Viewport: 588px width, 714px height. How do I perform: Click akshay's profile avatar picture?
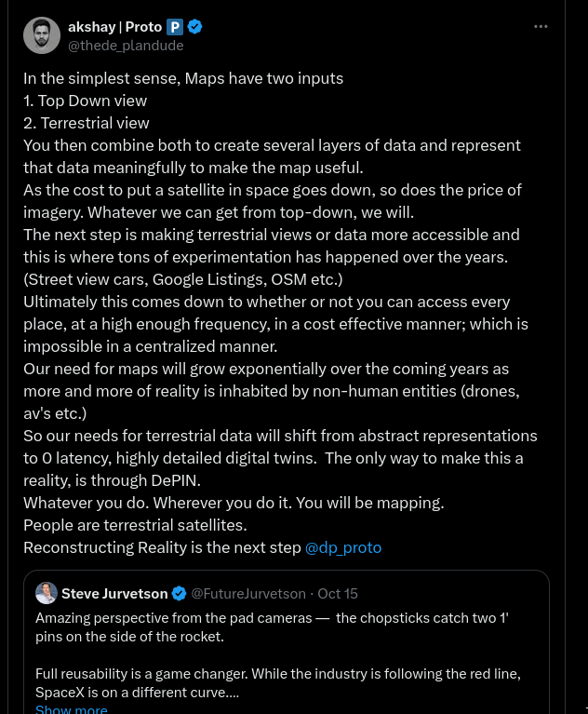(42, 35)
